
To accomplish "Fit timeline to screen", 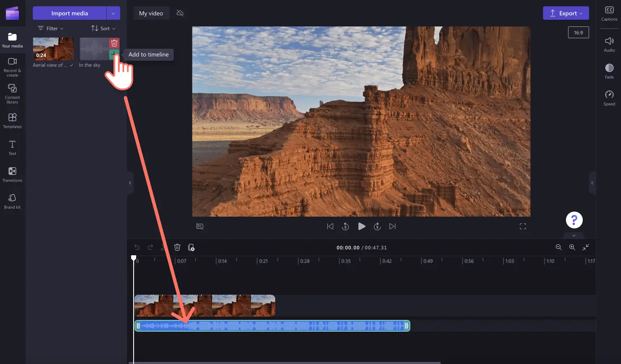I will click(586, 247).
